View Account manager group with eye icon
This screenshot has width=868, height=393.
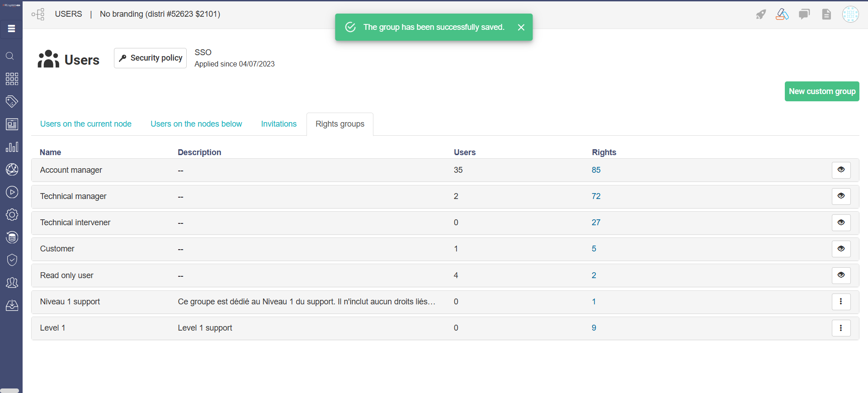(x=841, y=170)
